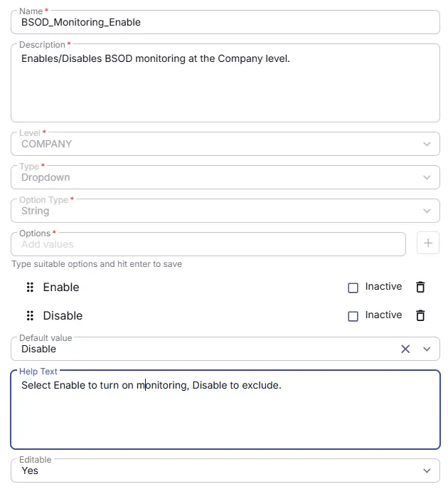Add option value with the plus button
Screen dimensions: 448x489
[428, 243]
